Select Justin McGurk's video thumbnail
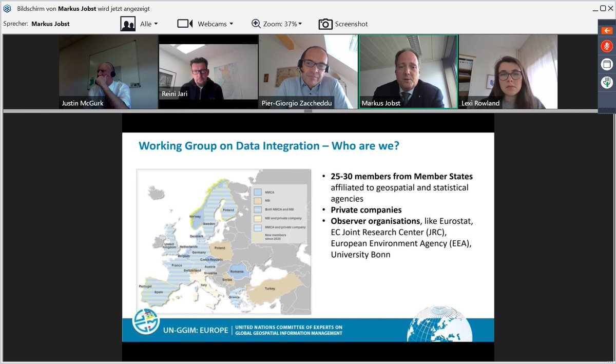 click(x=107, y=71)
